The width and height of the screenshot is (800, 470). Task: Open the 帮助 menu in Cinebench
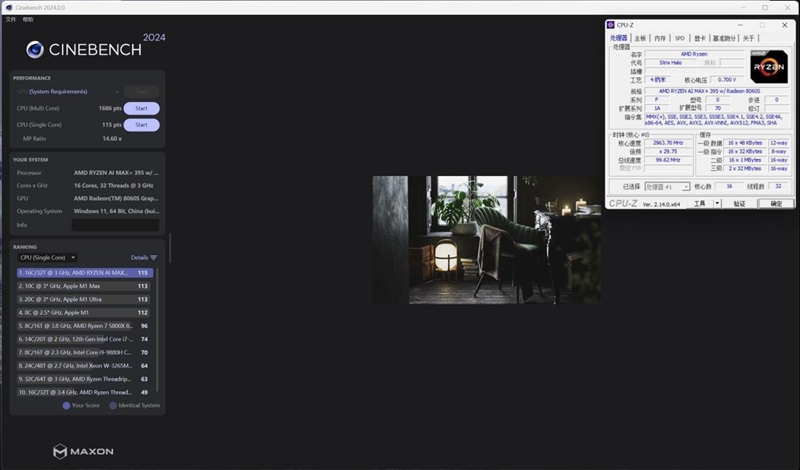click(x=28, y=19)
